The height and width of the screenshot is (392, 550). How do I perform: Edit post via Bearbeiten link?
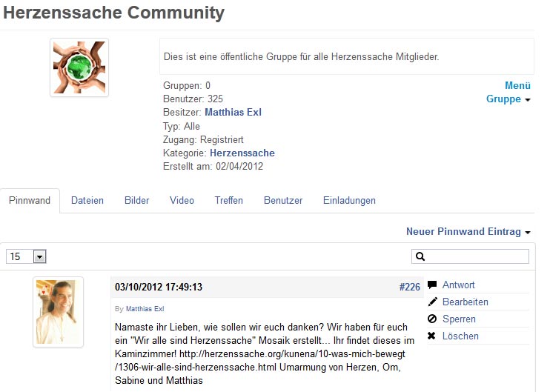(x=465, y=302)
